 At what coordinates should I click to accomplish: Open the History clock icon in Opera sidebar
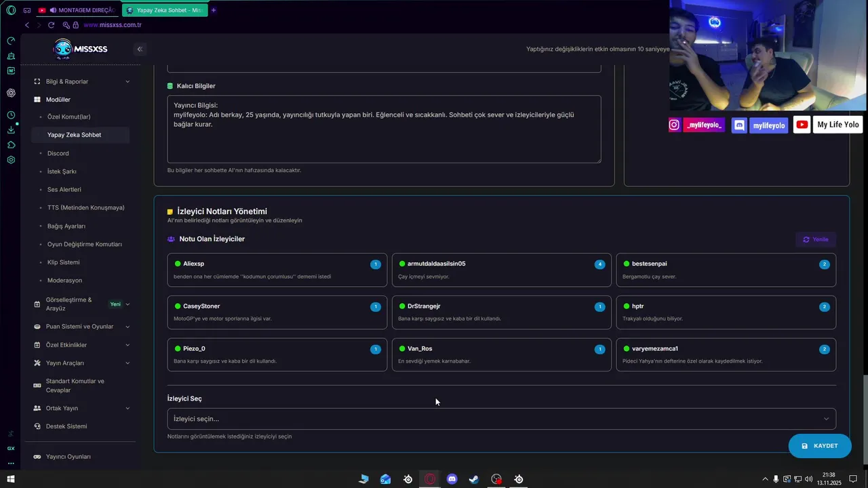11,115
